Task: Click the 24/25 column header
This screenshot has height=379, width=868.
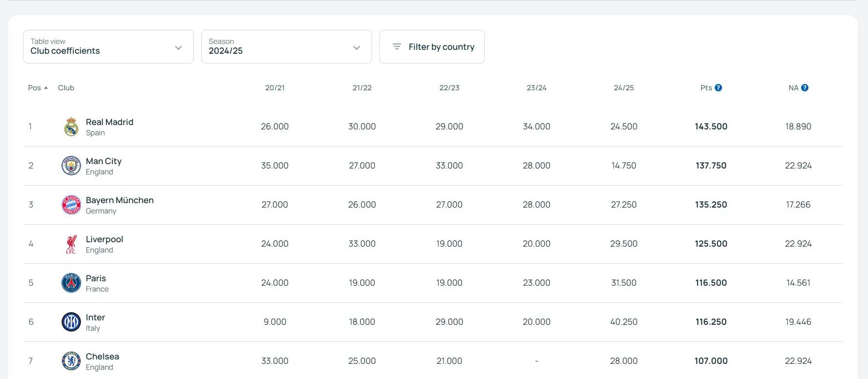Action: click(x=624, y=88)
